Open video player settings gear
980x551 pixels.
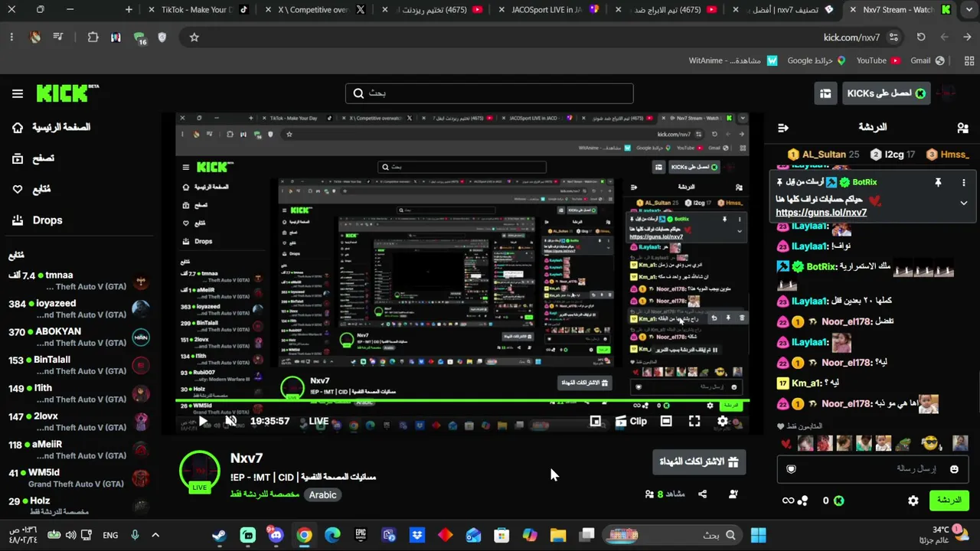click(x=723, y=421)
